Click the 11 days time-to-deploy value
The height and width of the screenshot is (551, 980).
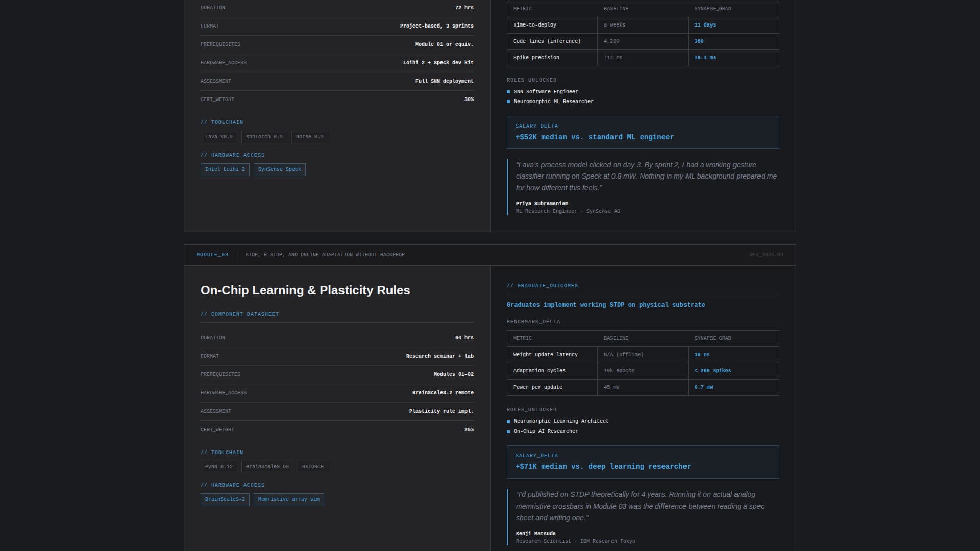[705, 25]
